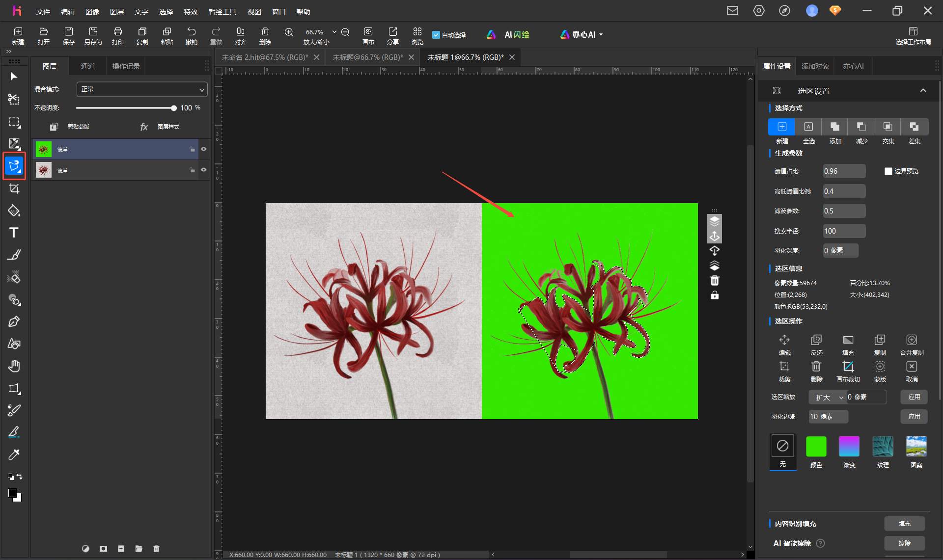Hide the top green flower layer

point(203,149)
